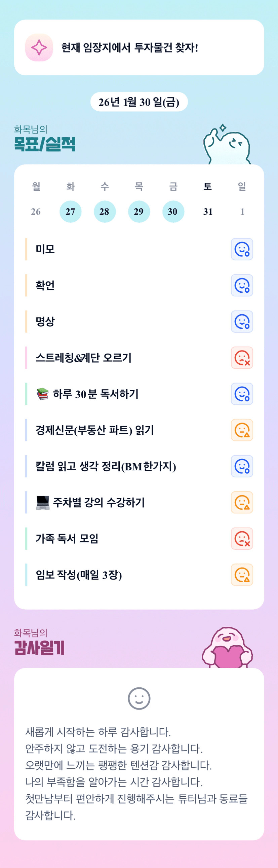
Task: Toggle status icon for 명상 goal
Action: point(242,321)
